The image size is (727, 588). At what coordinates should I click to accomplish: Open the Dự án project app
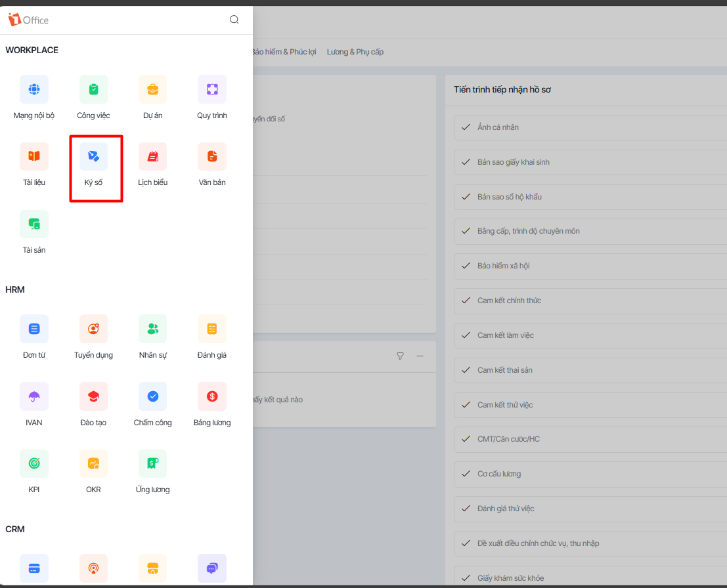(152, 89)
